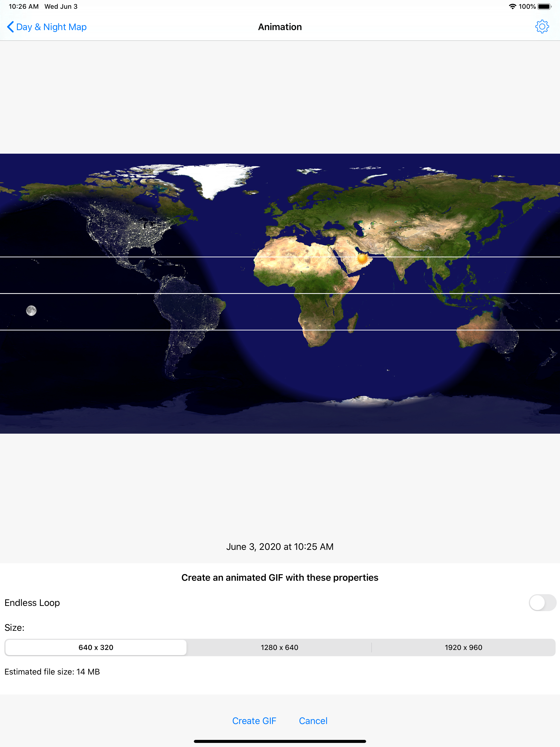Screen dimensions: 560x747
Task: Open the settings gear icon
Action: [x=542, y=27]
